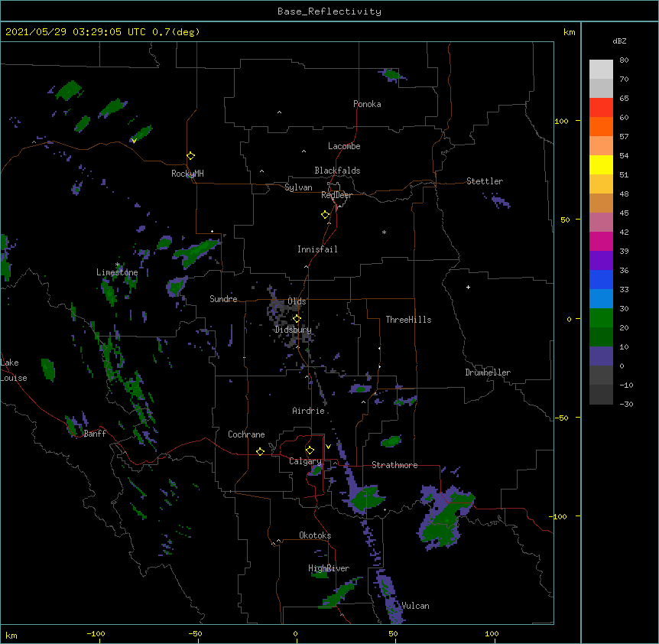Click the green radar echo north of Ponoka
The height and width of the screenshot is (644, 659).
392,75
